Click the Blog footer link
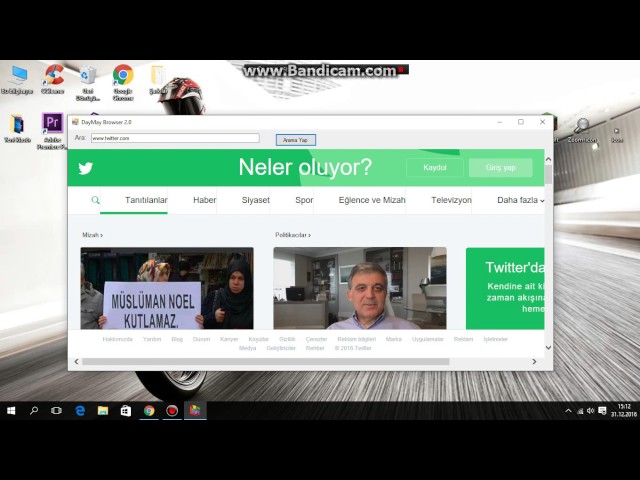Viewport: 640px width, 480px height. pyautogui.click(x=177, y=339)
